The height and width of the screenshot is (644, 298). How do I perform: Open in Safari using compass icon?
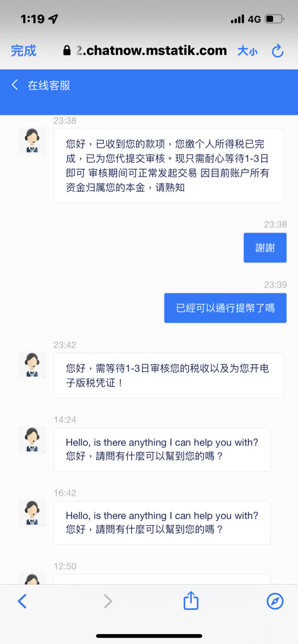275,601
